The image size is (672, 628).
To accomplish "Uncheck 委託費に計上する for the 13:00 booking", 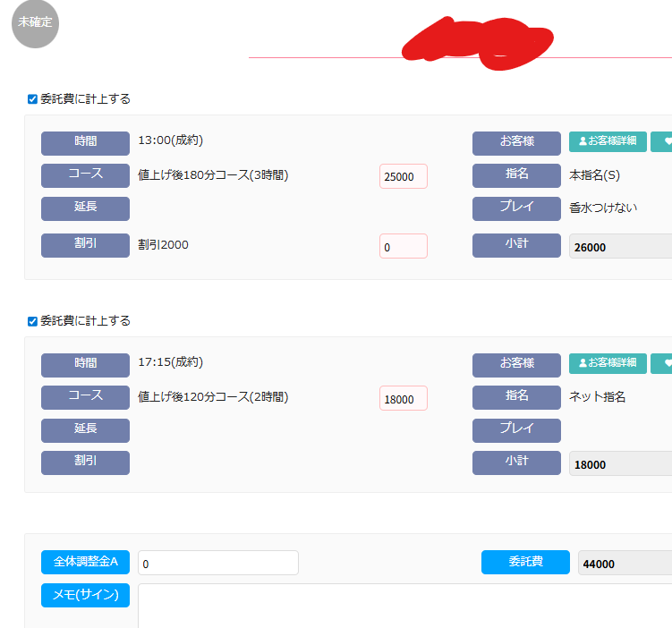I will pyautogui.click(x=33, y=99).
